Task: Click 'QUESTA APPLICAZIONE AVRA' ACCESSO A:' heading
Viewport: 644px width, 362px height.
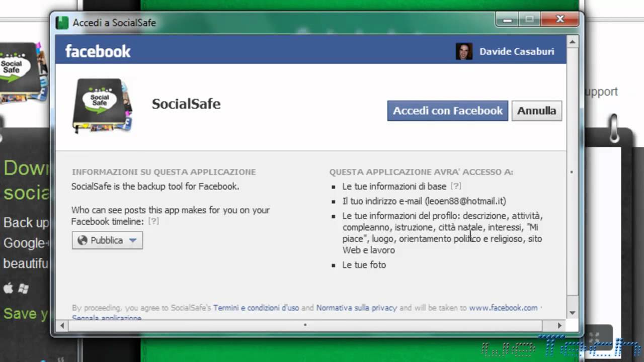Action: click(x=422, y=172)
